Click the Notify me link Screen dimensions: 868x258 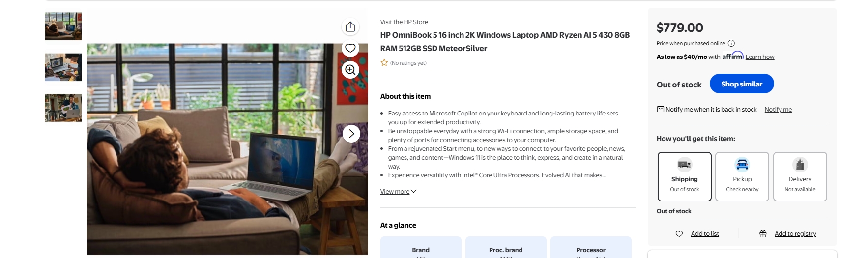pyautogui.click(x=778, y=110)
